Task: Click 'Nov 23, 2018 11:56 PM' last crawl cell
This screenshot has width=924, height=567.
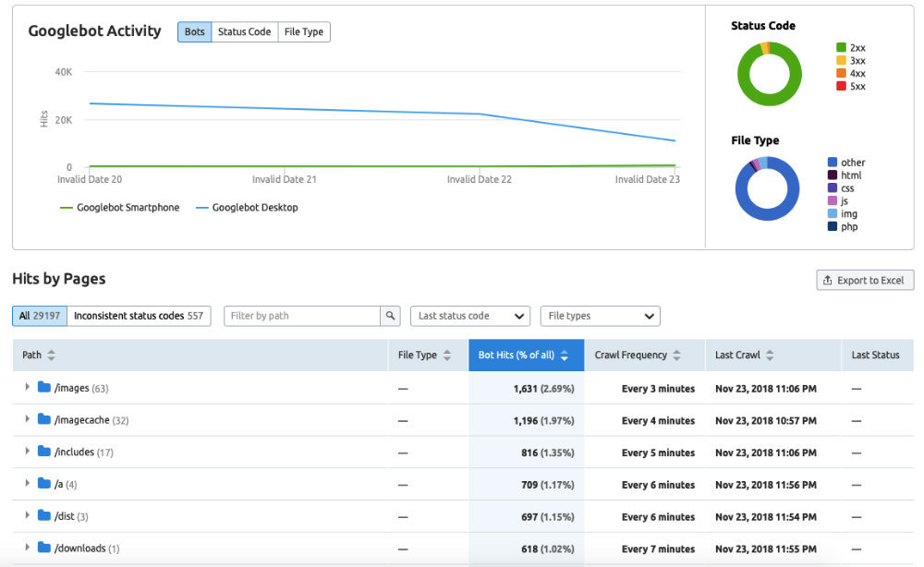Action: tap(765, 485)
